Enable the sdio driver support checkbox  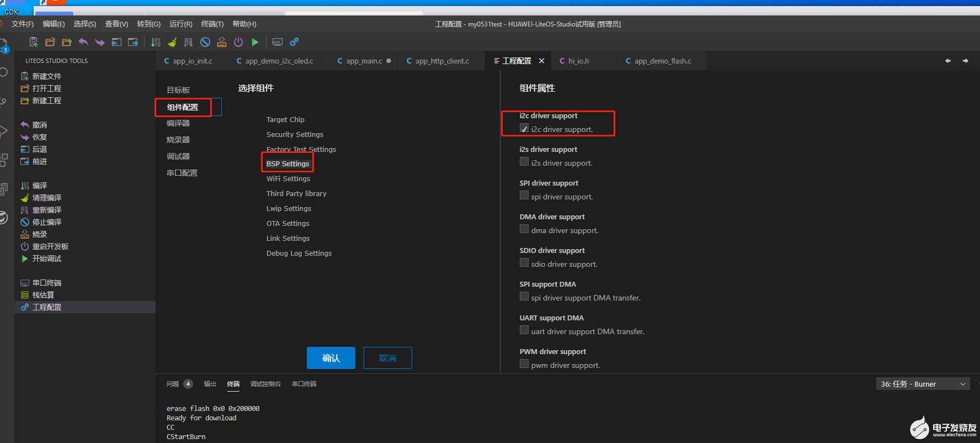(524, 262)
